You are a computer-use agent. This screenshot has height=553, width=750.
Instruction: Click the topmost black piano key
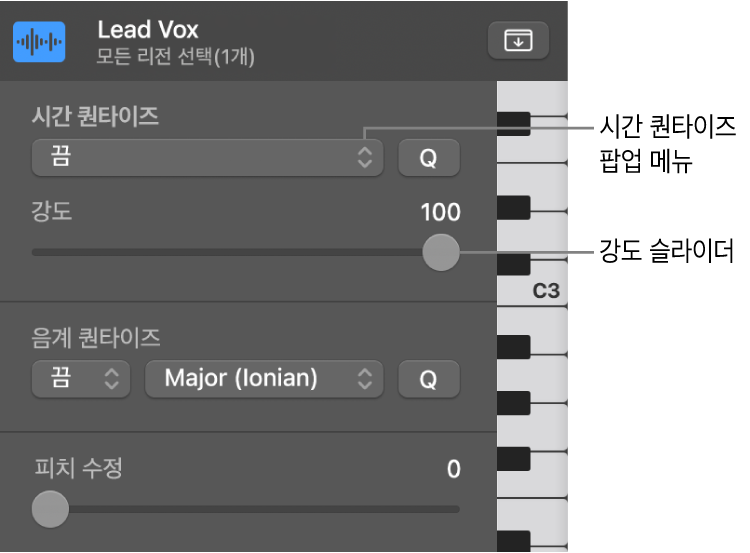[514, 122]
